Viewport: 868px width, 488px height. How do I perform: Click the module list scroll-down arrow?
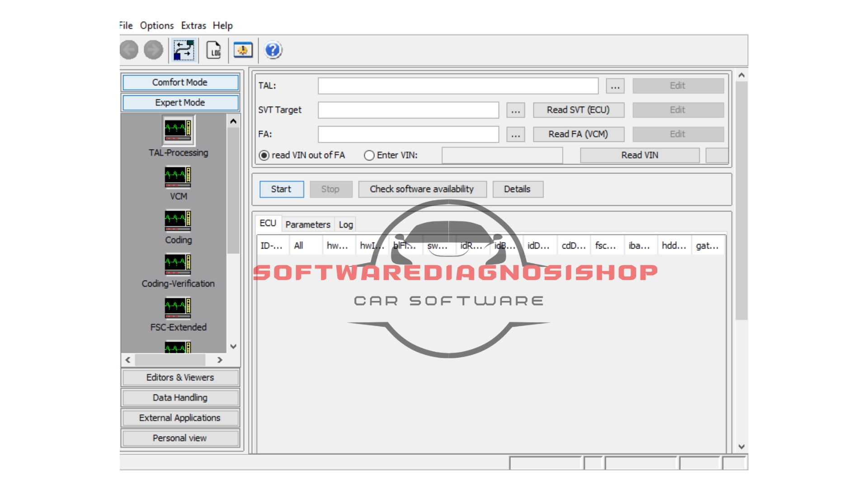coord(233,347)
